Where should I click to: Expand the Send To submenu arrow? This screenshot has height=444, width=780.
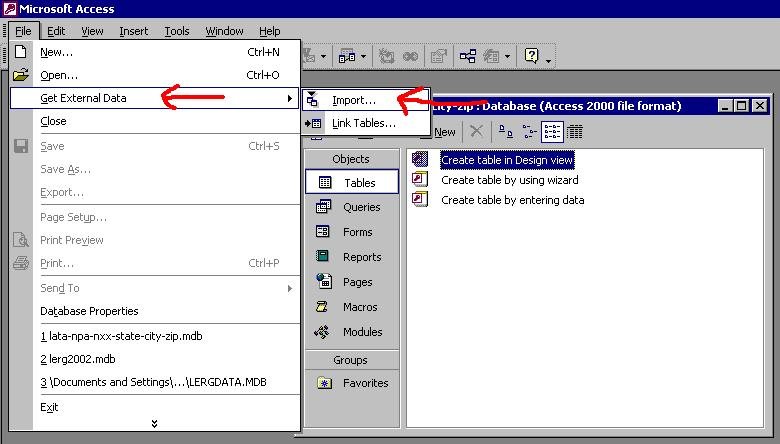pyautogui.click(x=290, y=288)
